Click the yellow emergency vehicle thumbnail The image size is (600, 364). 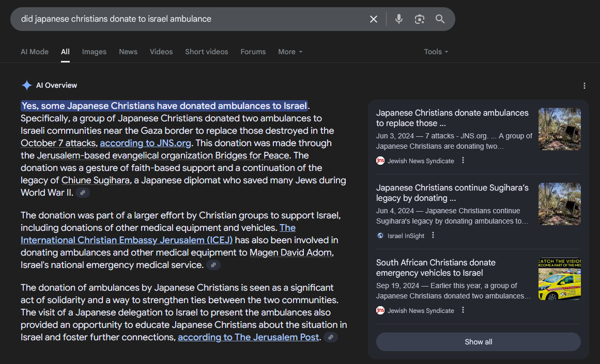point(560,279)
